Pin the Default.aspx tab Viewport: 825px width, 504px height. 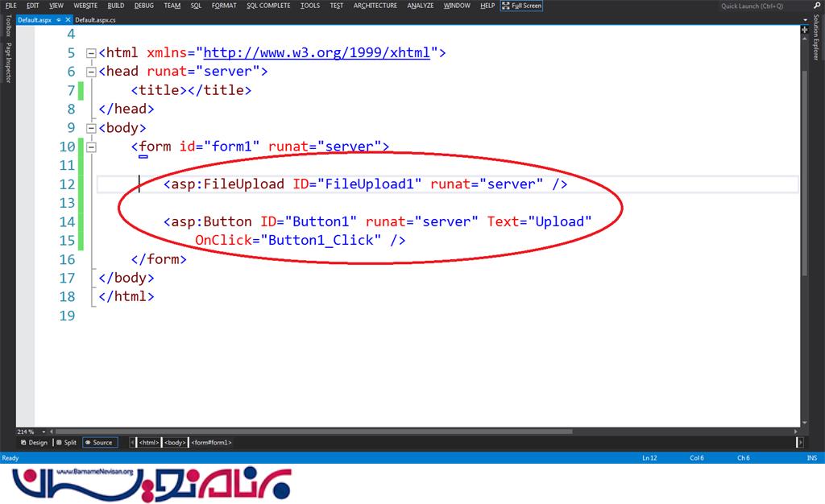(58, 19)
